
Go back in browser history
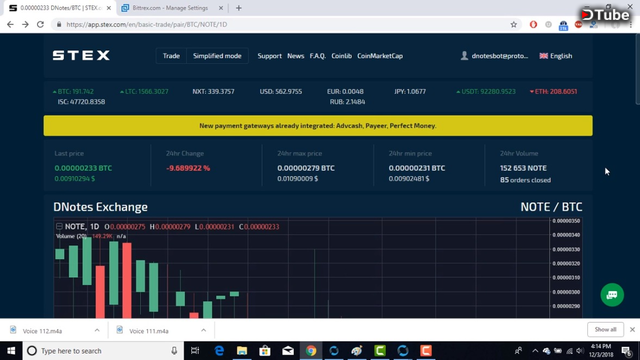point(10,24)
